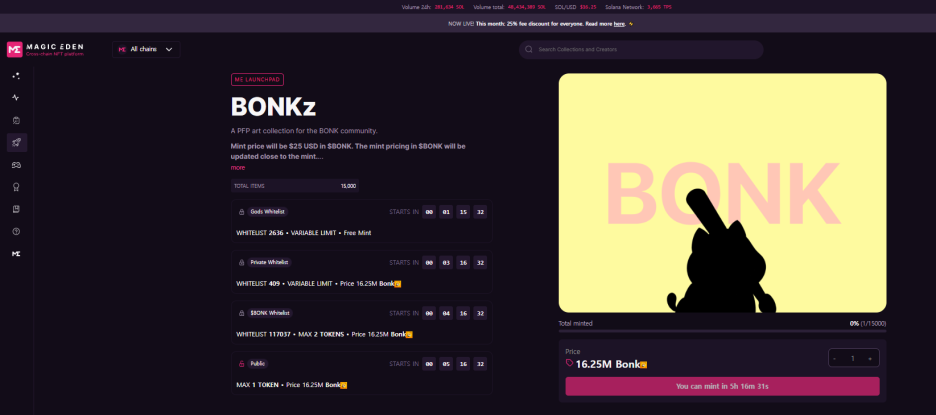This screenshot has height=415, width=936.
Task: Select the $BONK Whitelist stage label
Action: pyautogui.click(x=270, y=313)
